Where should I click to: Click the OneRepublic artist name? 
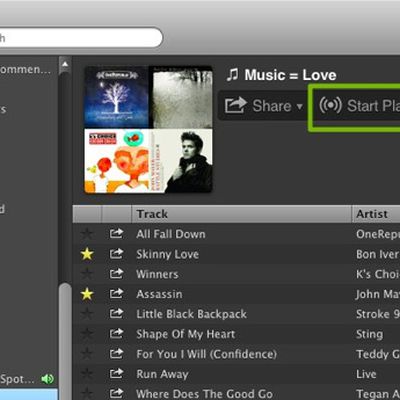(x=378, y=234)
